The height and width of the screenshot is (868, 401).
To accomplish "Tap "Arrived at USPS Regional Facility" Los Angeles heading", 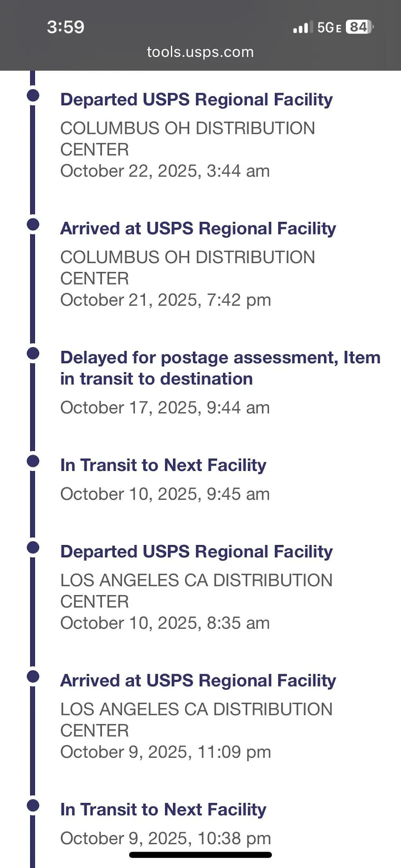I will click(x=198, y=681).
